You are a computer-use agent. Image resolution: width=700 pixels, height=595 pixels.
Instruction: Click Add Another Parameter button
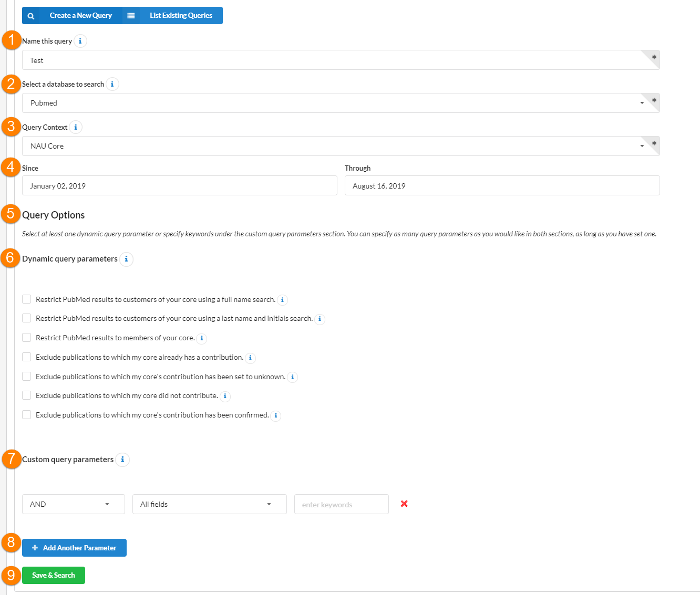[74, 548]
